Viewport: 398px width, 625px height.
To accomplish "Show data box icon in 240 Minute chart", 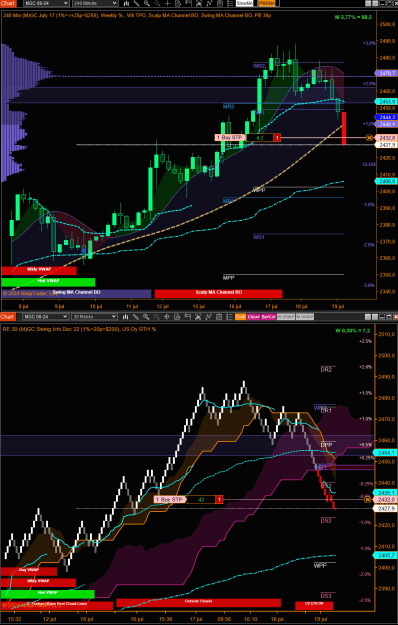I will point(178,3).
